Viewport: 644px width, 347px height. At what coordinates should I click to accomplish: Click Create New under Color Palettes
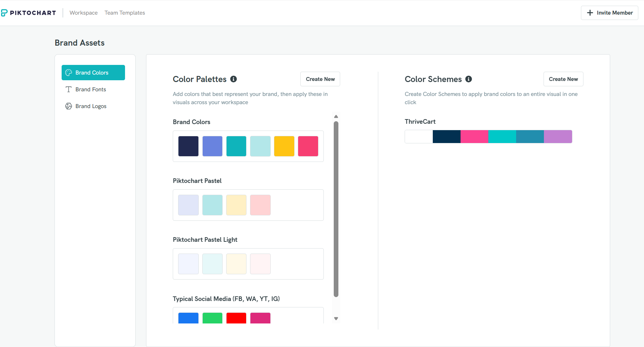pos(320,79)
